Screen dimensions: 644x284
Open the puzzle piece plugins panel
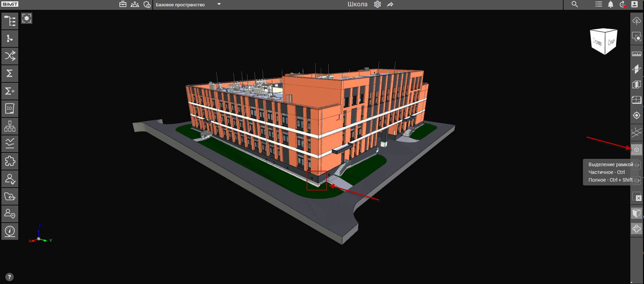(10, 161)
